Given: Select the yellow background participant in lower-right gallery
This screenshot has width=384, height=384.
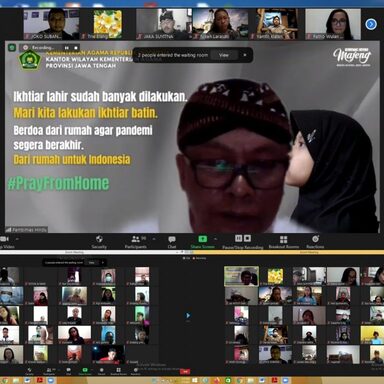Looking at the screenshot, I should point(372,335).
